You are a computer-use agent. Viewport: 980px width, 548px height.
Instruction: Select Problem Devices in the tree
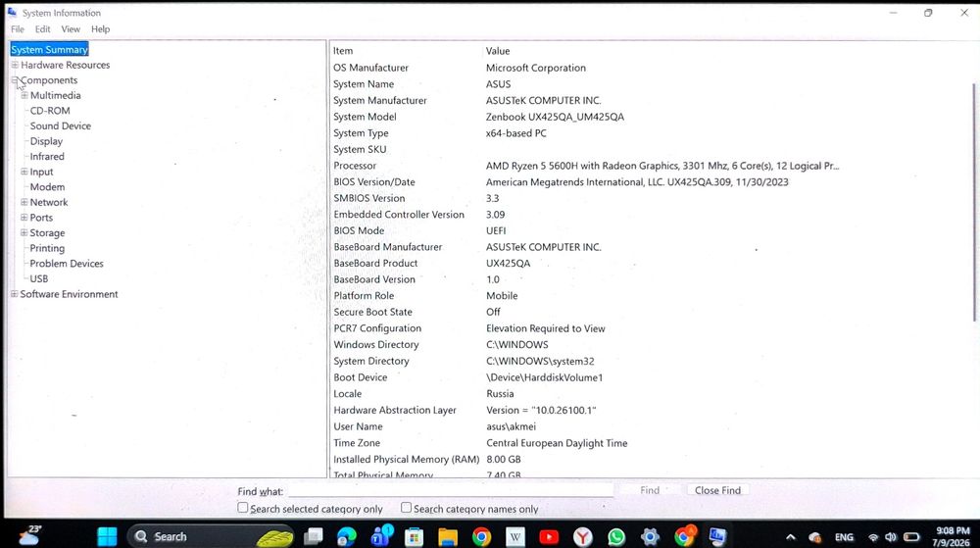coord(67,263)
